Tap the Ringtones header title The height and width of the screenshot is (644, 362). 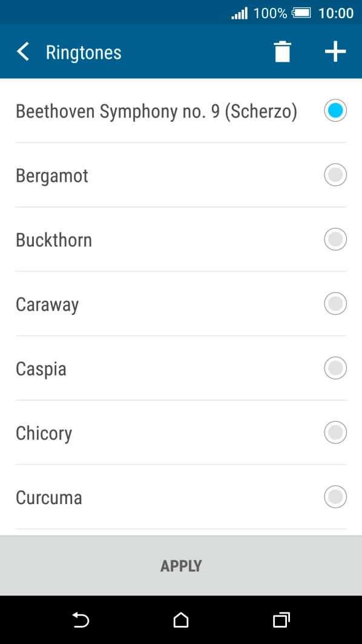(x=84, y=53)
